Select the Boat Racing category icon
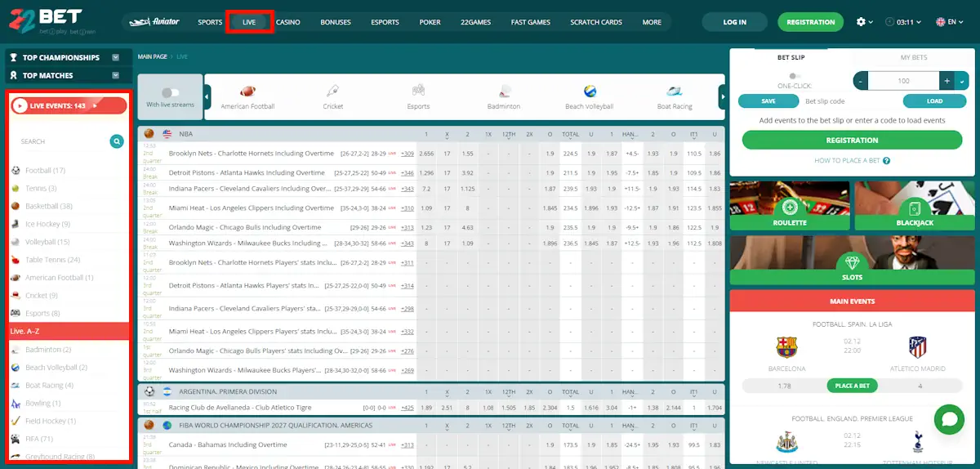Viewport: 980px width, 469px height. [675, 92]
